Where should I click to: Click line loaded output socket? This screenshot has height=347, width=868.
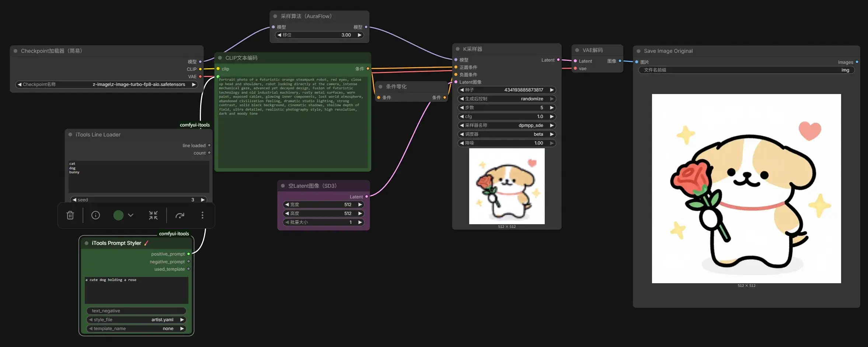(209, 145)
